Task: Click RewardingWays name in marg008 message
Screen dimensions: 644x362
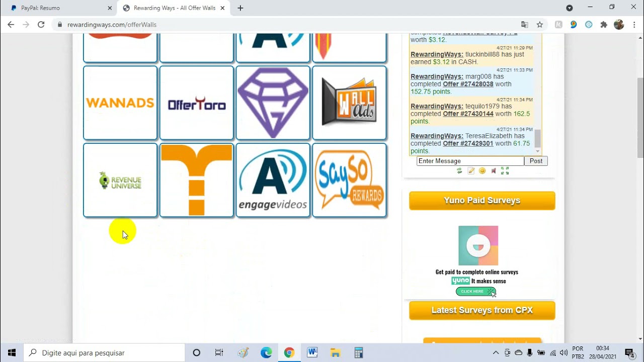Action: pos(437,76)
